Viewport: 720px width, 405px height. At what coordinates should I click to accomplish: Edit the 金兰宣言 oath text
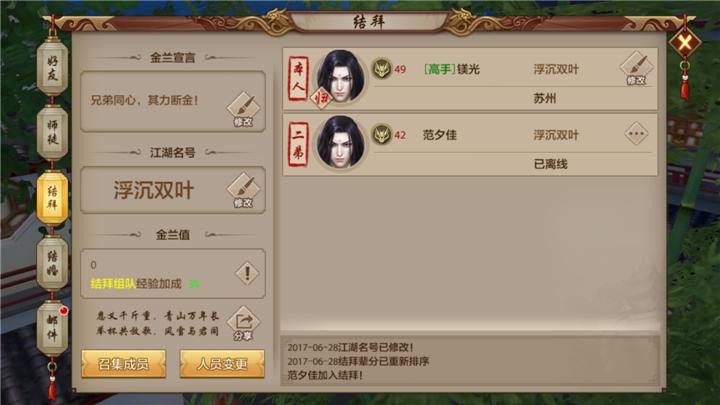click(x=243, y=110)
